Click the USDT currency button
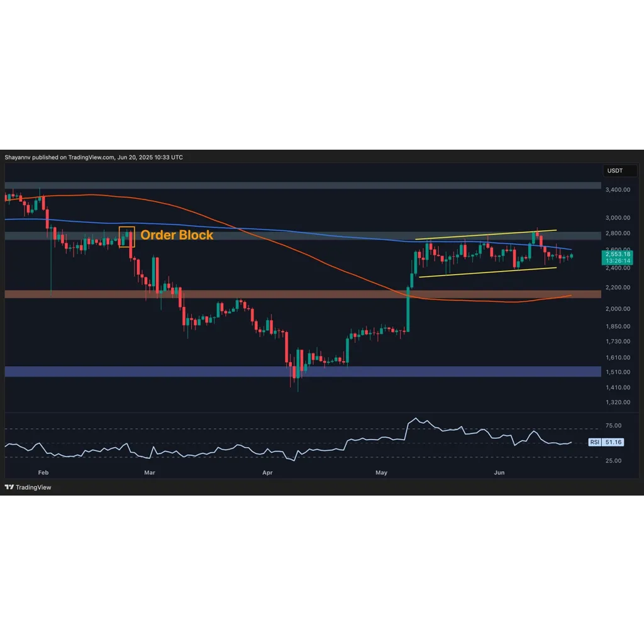 coord(619,170)
